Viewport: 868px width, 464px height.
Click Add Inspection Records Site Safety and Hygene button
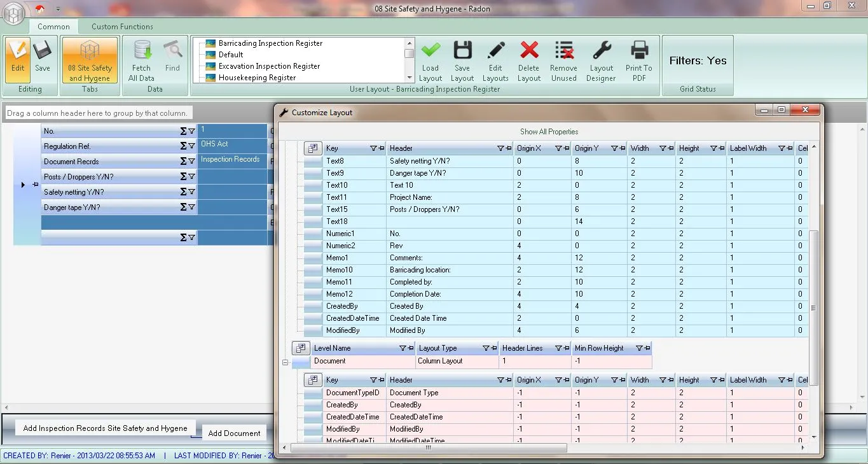tap(105, 428)
